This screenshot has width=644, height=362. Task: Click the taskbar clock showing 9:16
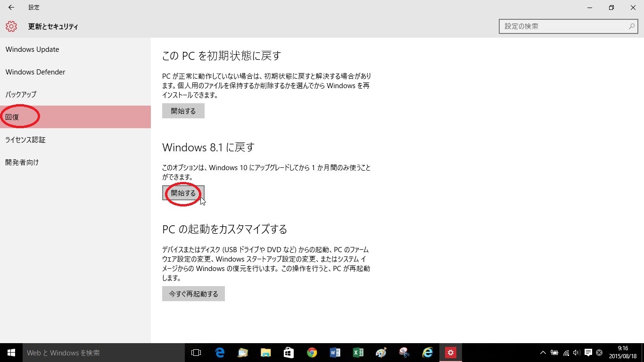pos(623,353)
